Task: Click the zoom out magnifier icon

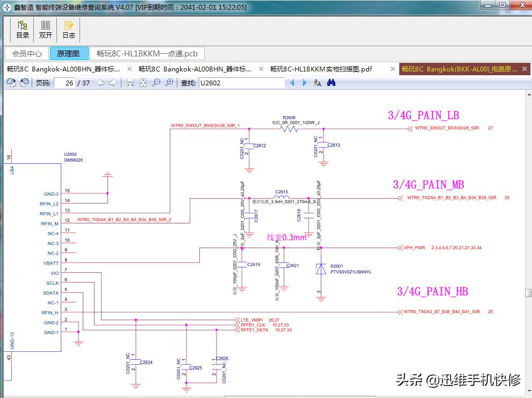Action: click(156, 83)
